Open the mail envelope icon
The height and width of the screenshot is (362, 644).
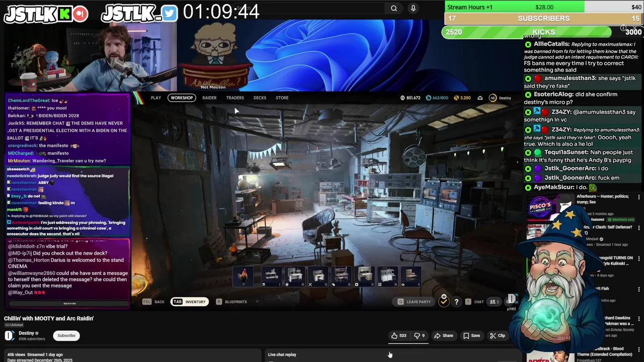pyautogui.click(x=480, y=98)
